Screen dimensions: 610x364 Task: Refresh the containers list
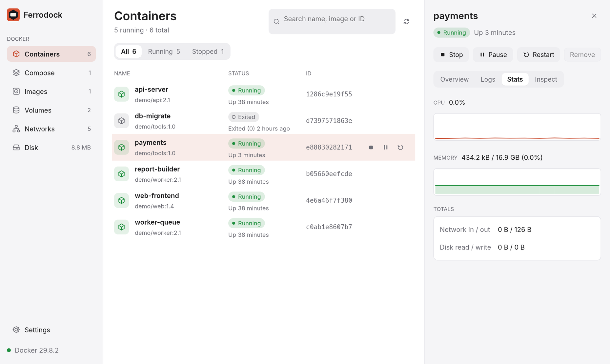tap(406, 21)
